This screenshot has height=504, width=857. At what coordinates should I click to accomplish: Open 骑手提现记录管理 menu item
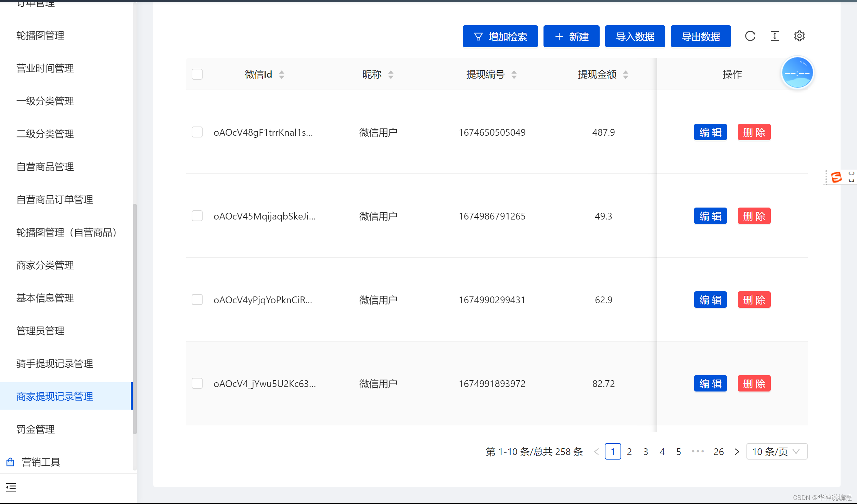55,363
